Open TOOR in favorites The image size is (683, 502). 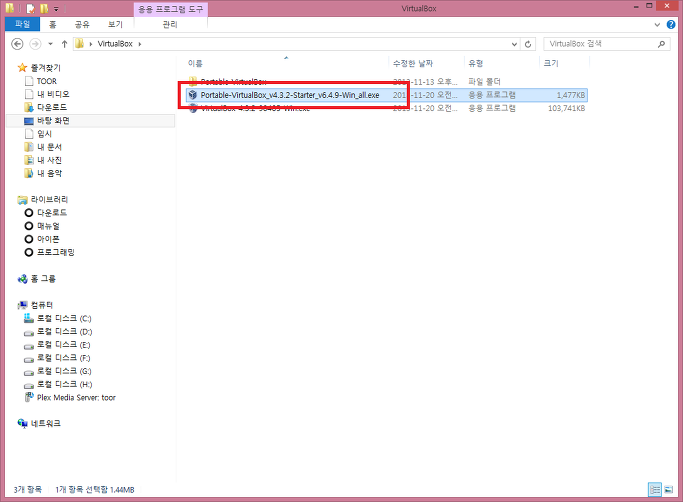coord(47,81)
